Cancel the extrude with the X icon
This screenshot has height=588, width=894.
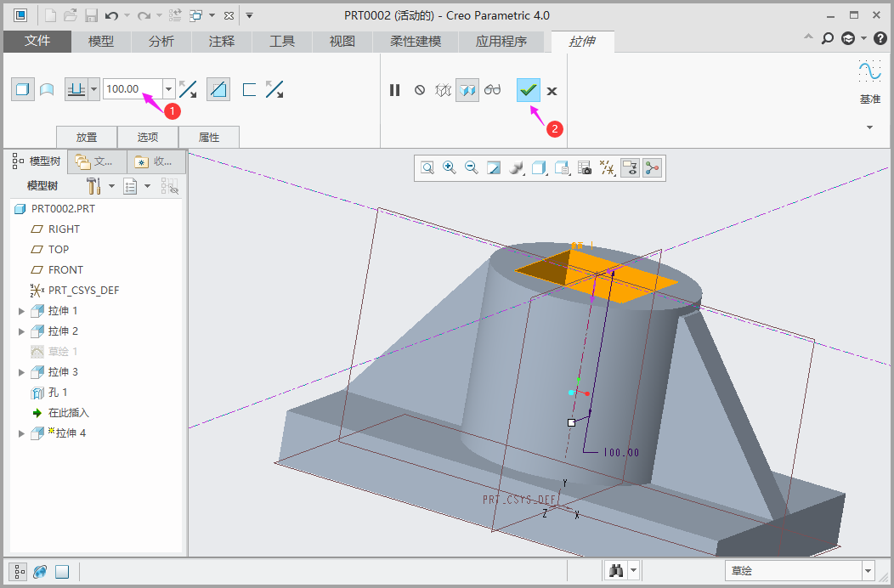pos(552,91)
